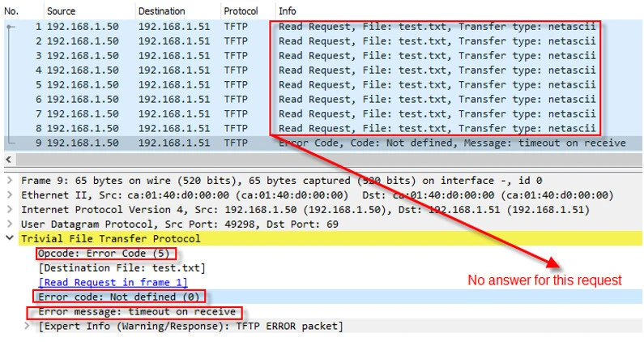Expand the User Datagram Protocol node
Viewport: 644px width, 342px height.
tap(8, 224)
